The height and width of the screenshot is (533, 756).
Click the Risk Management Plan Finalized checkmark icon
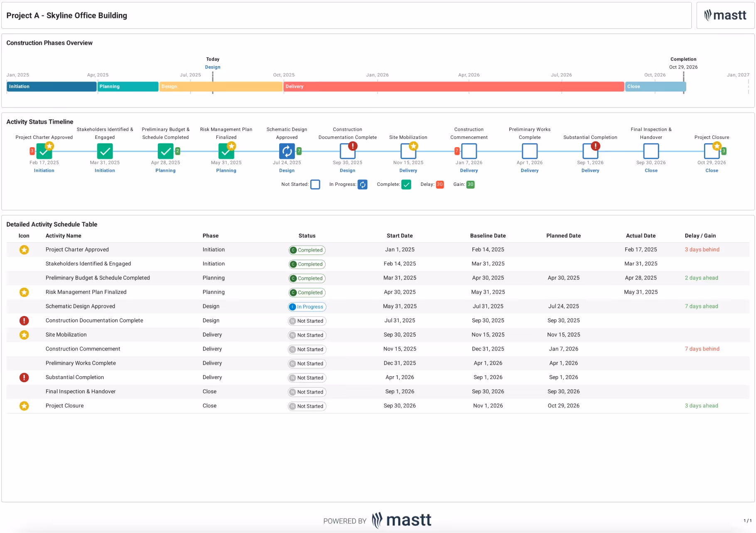(x=226, y=151)
